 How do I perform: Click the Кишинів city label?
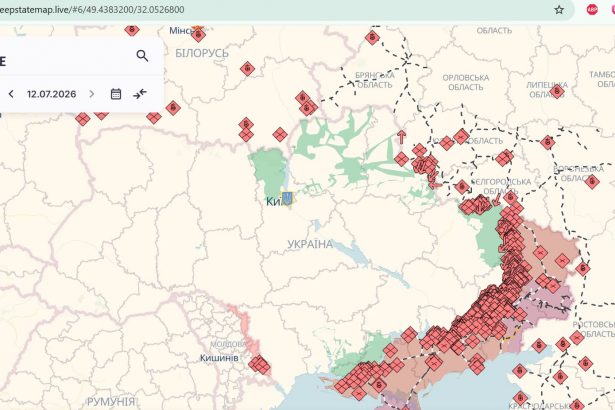pyautogui.click(x=219, y=358)
